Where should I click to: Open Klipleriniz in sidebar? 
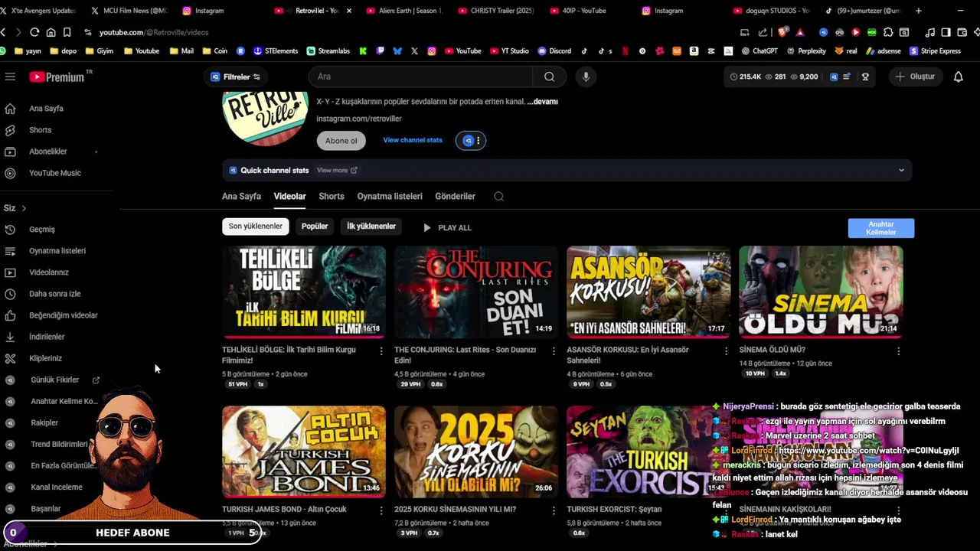point(45,358)
